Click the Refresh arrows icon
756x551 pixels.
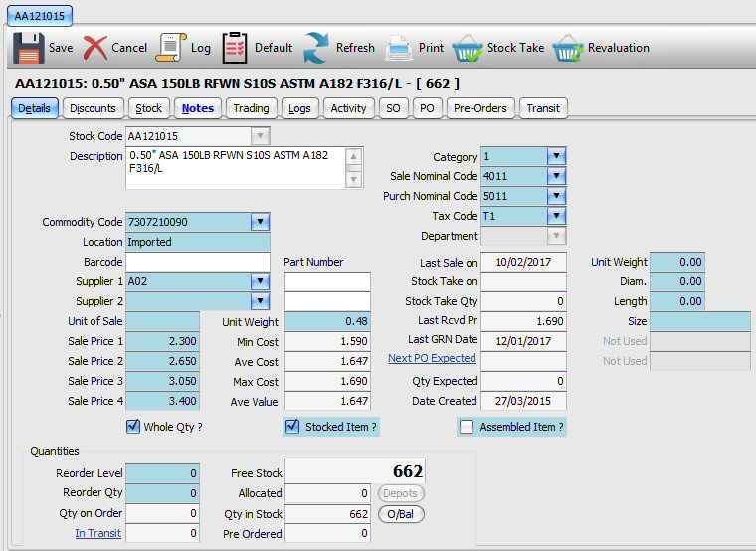[316, 47]
